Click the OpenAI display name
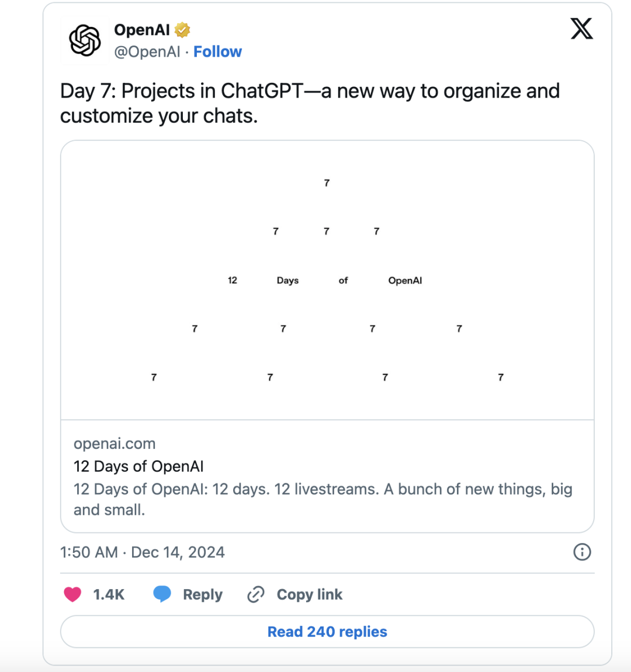 pyautogui.click(x=142, y=30)
